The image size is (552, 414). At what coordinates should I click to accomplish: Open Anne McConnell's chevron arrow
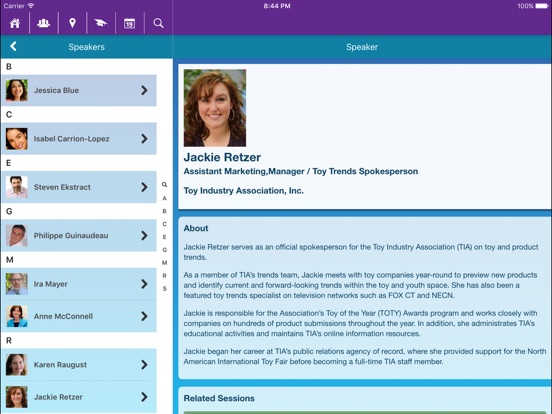(x=144, y=316)
